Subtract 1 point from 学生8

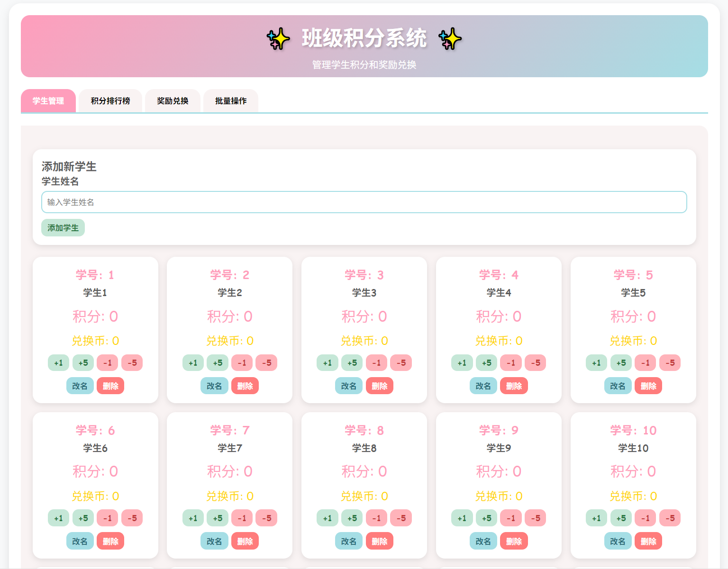coord(376,518)
